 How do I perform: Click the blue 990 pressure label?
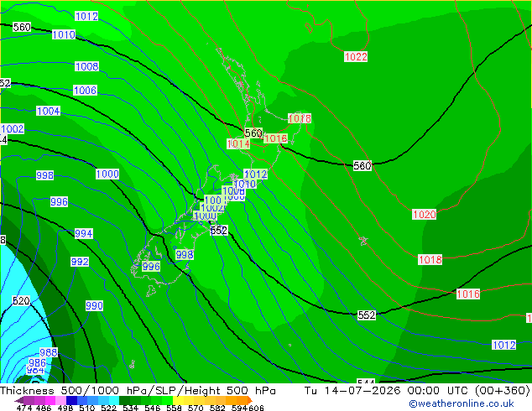click(94, 305)
